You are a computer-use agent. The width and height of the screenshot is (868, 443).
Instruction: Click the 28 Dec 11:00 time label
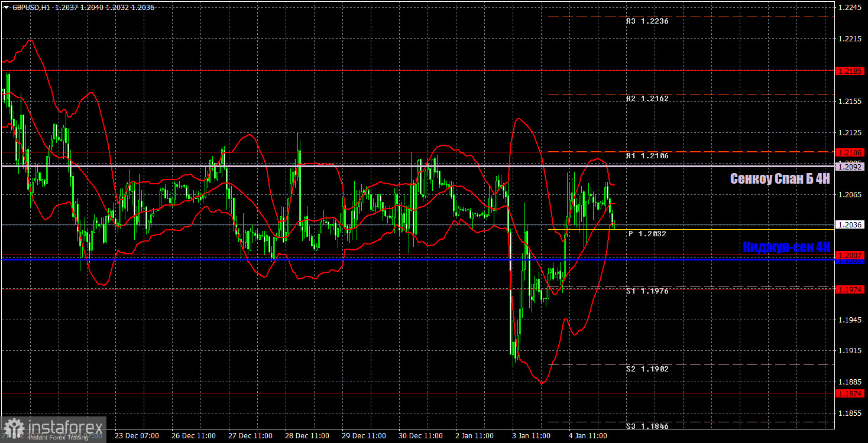[306, 436]
